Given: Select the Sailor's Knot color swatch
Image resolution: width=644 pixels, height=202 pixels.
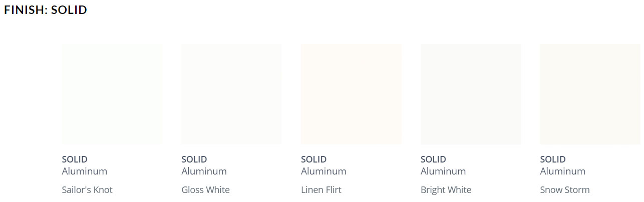Looking at the screenshot, I should pyautogui.click(x=112, y=94).
